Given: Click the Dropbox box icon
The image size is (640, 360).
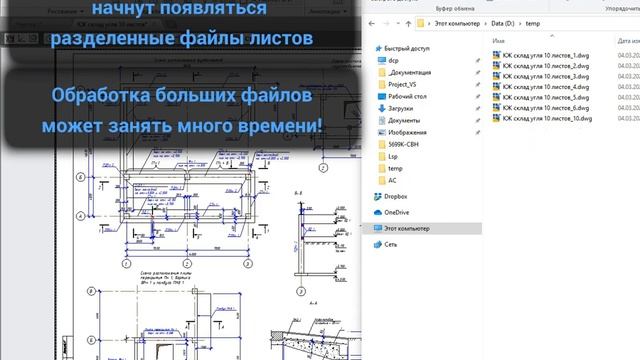Looking at the screenshot, I should [x=378, y=197].
